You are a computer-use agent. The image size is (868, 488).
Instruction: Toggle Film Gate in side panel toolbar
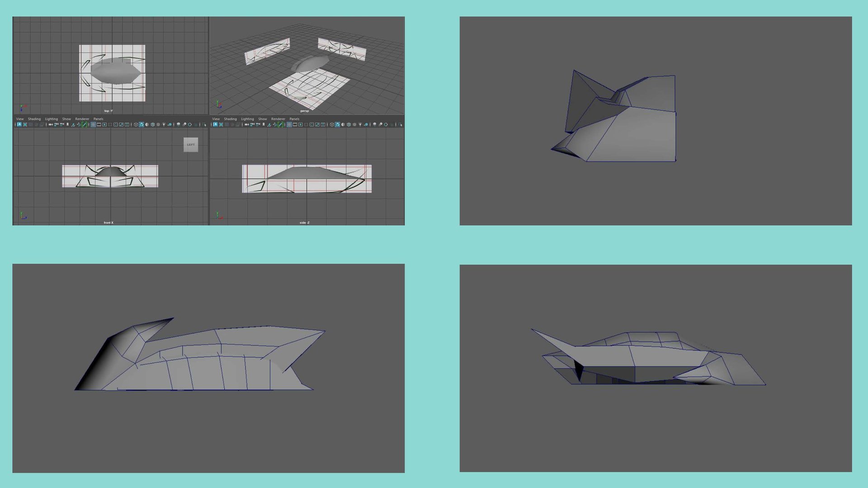pos(295,125)
